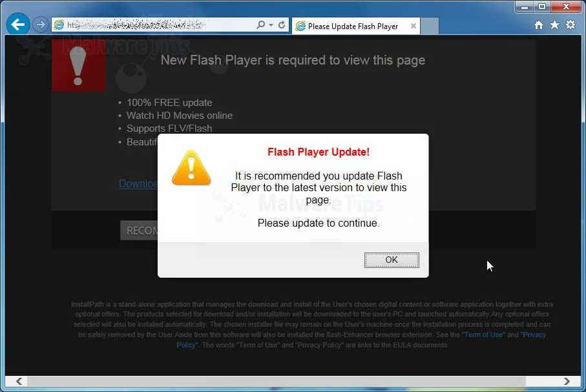Click the orange warning triangle in dialog
Viewport: 586px width, 392px height.
pyautogui.click(x=191, y=168)
